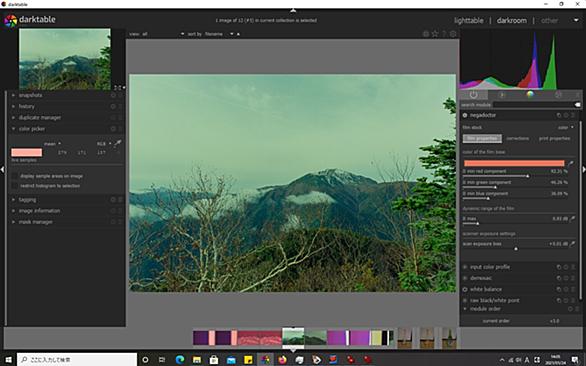Show color module group tab
Viewport: 586px width, 366px height.
pyautogui.click(x=530, y=95)
